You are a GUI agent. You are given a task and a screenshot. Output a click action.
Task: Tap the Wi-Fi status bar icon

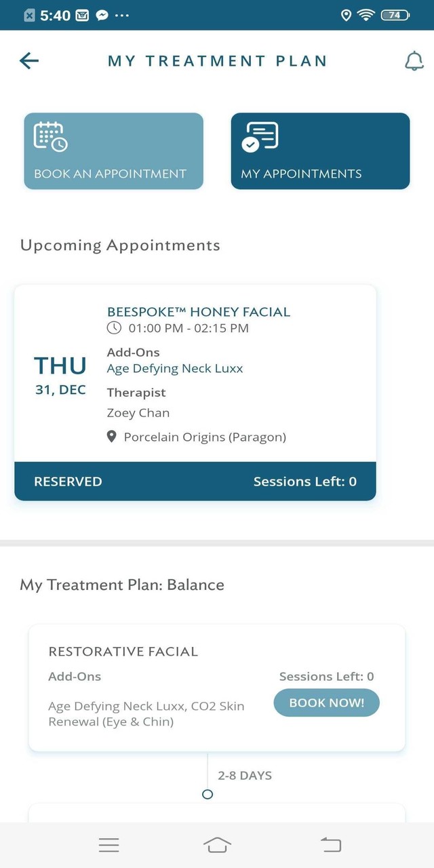coord(367,15)
